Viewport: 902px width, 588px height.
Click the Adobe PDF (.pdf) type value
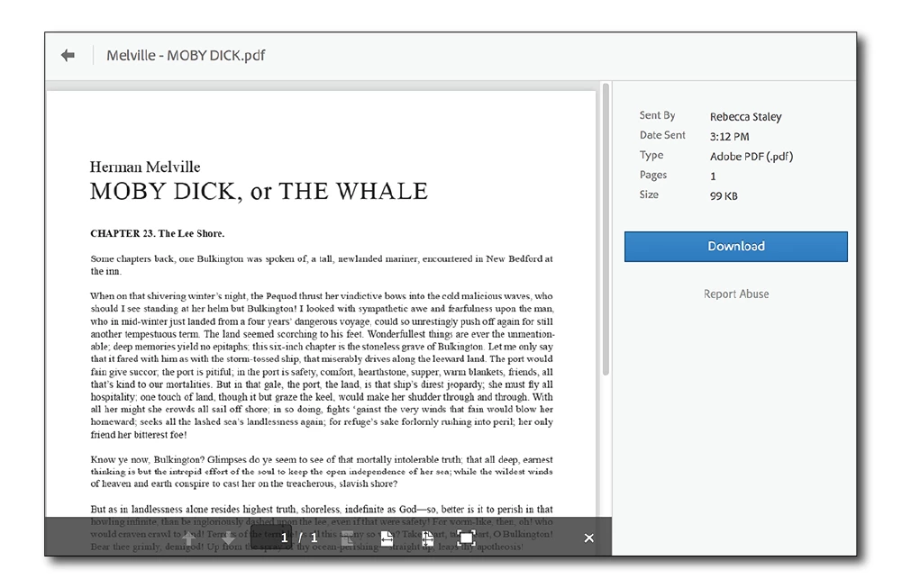[752, 157]
